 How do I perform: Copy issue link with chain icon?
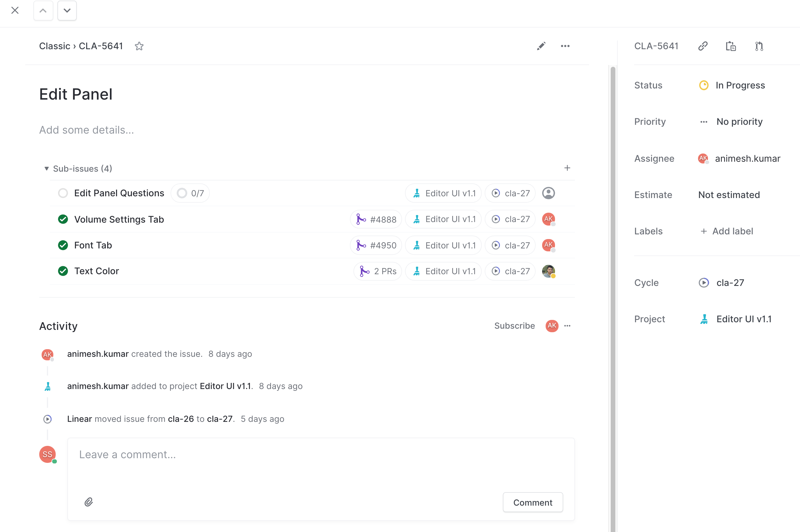tap(703, 46)
